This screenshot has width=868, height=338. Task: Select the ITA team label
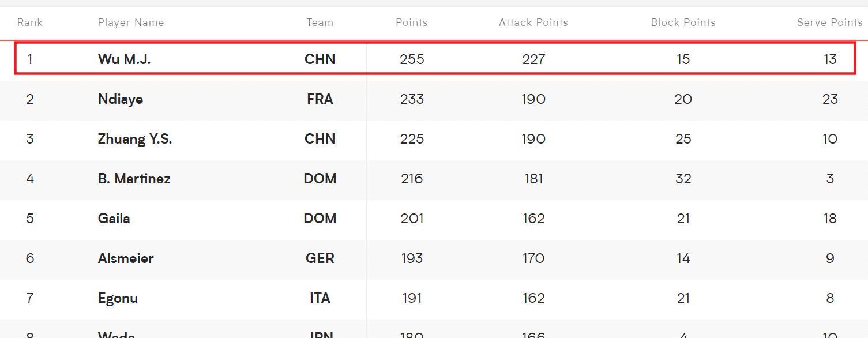point(320,298)
